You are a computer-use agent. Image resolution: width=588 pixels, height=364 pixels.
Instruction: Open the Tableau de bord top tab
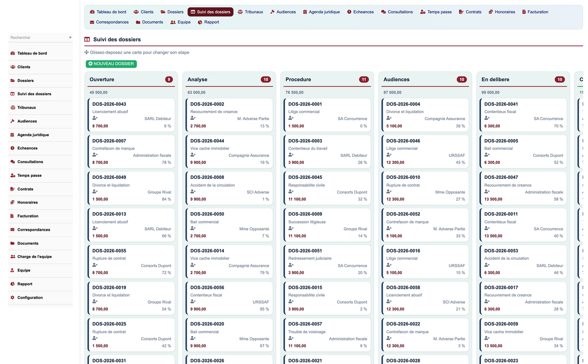[108, 12]
